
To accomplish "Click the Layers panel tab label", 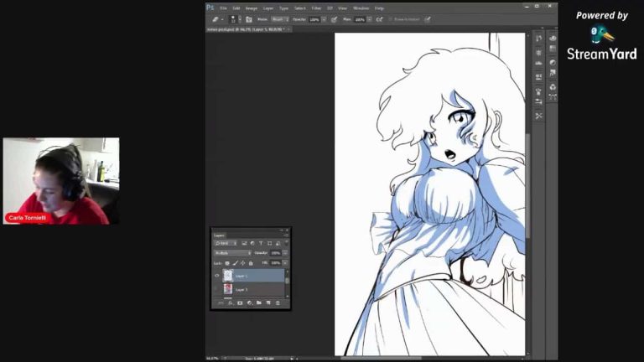I will (x=219, y=235).
